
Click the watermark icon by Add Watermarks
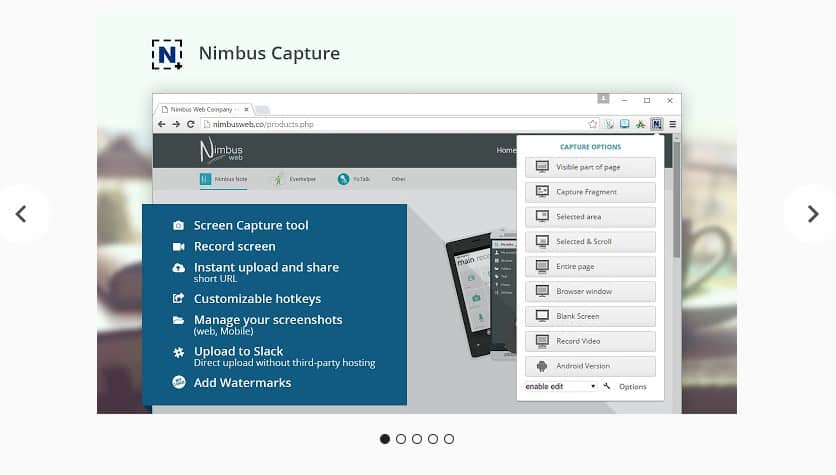point(179,382)
